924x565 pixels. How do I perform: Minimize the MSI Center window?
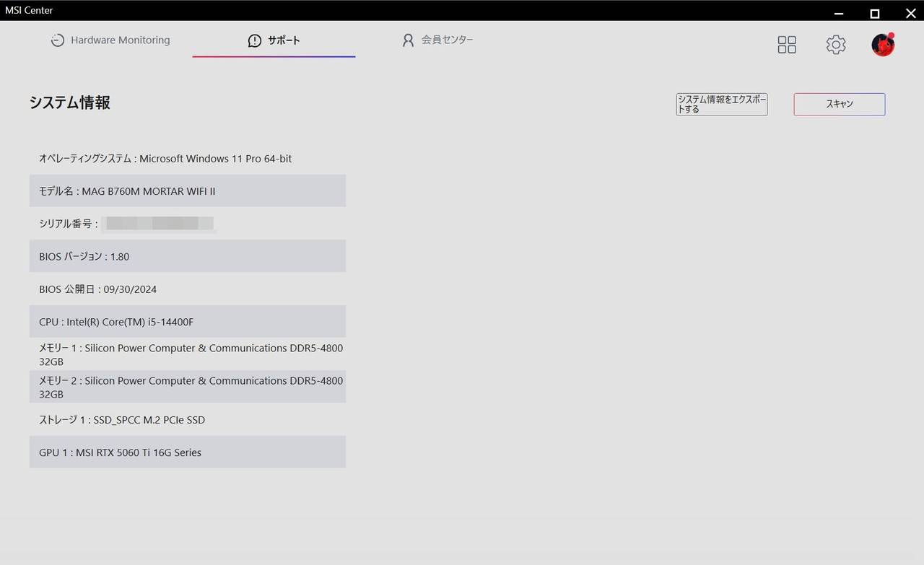point(838,13)
